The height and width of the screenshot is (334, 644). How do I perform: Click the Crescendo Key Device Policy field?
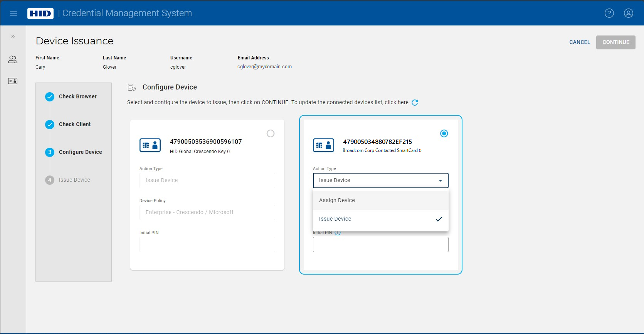(207, 213)
